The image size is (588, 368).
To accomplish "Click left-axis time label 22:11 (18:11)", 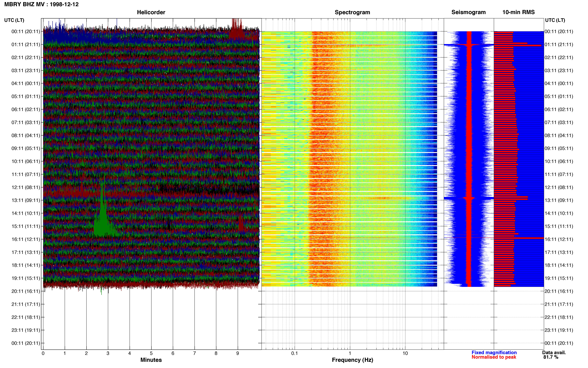I will [x=26, y=317].
